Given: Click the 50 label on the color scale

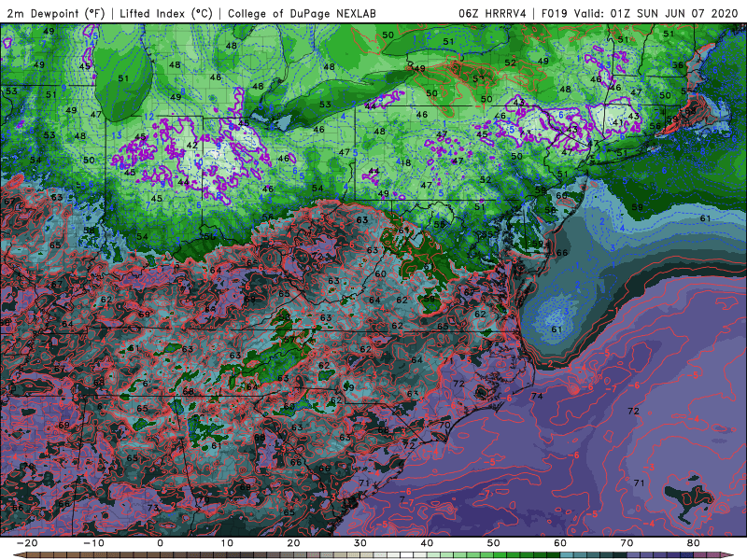Looking at the screenshot, I should point(494,543).
